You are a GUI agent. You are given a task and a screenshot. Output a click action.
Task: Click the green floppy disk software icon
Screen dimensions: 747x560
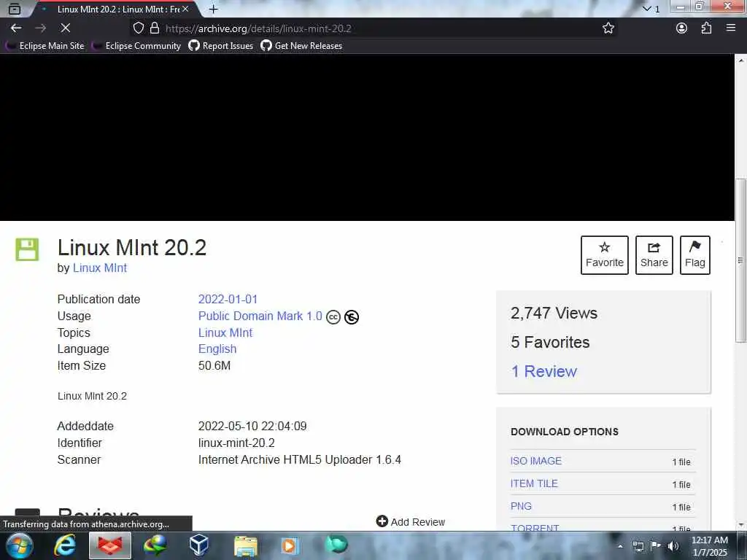point(27,249)
